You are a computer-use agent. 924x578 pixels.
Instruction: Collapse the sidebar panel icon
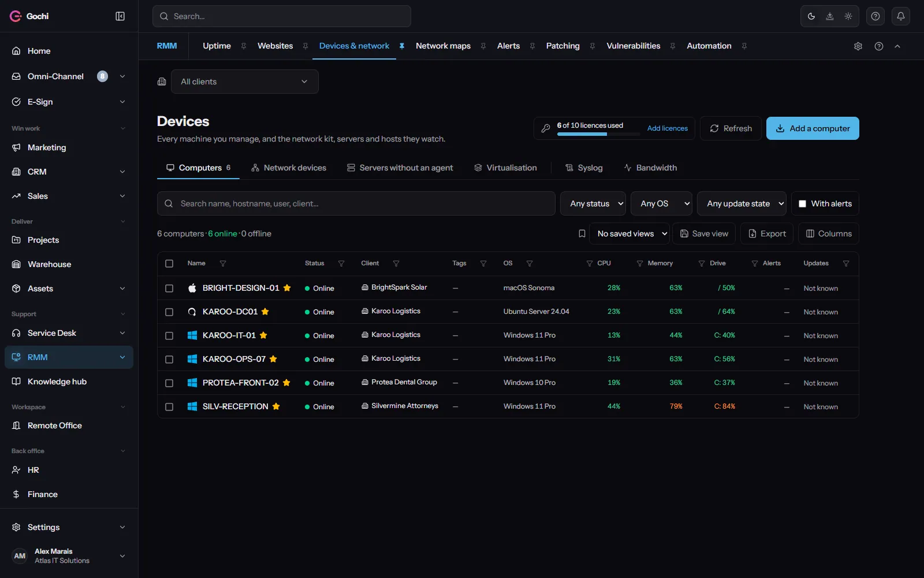click(120, 16)
